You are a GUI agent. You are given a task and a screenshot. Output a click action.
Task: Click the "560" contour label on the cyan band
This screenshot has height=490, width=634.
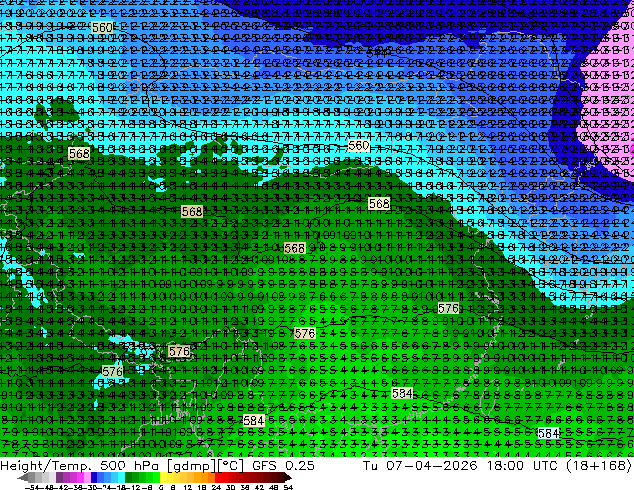pos(358,146)
